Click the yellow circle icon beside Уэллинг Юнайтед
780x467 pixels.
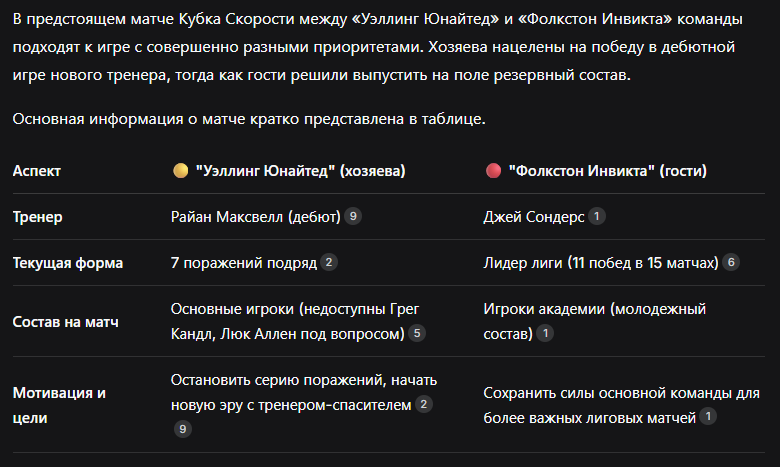pyautogui.click(x=181, y=171)
